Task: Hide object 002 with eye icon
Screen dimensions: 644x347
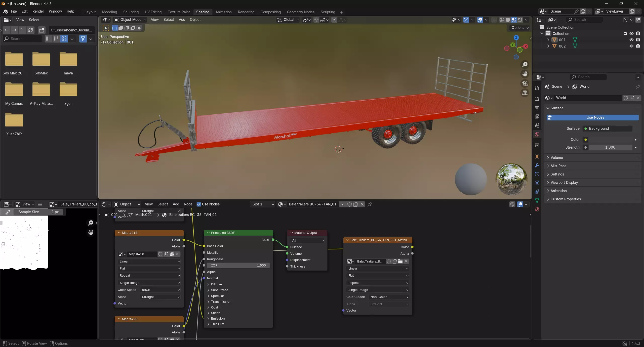Action: pos(631,46)
